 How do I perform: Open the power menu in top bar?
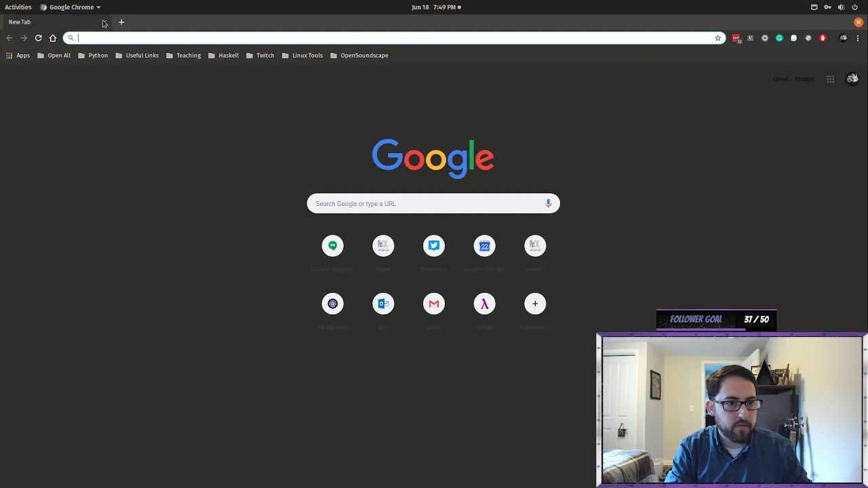854,7
